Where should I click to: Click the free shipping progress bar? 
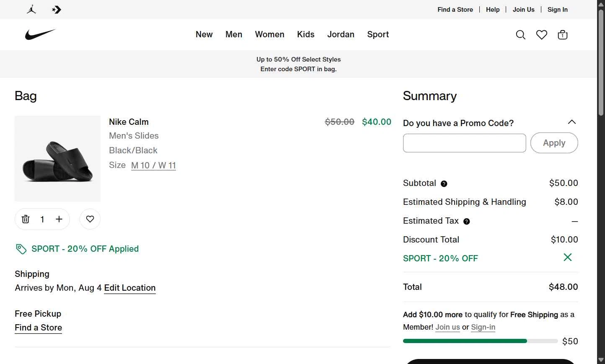(480, 341)
